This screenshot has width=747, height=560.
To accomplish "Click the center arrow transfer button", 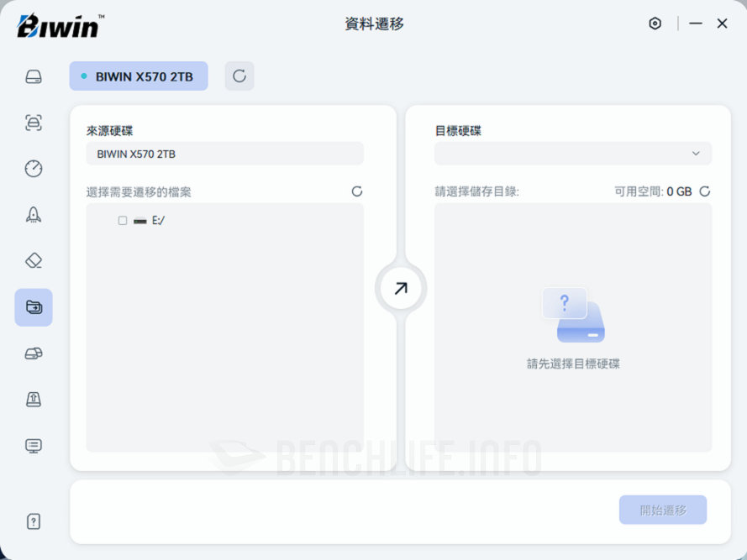I will coord(401,289).
